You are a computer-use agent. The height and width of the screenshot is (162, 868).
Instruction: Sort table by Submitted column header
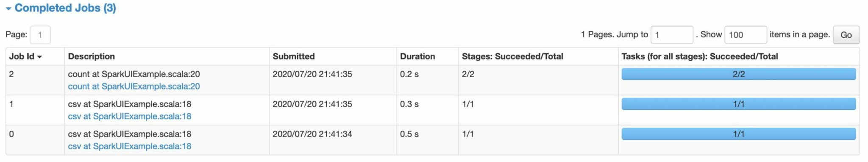coord(294,56)
